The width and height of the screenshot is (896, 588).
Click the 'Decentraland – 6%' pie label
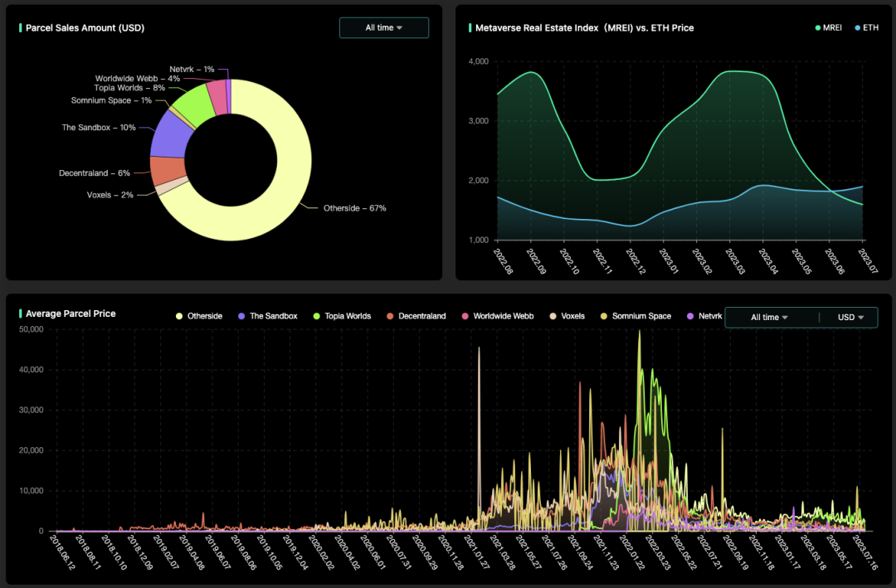[x=95, y=173]
